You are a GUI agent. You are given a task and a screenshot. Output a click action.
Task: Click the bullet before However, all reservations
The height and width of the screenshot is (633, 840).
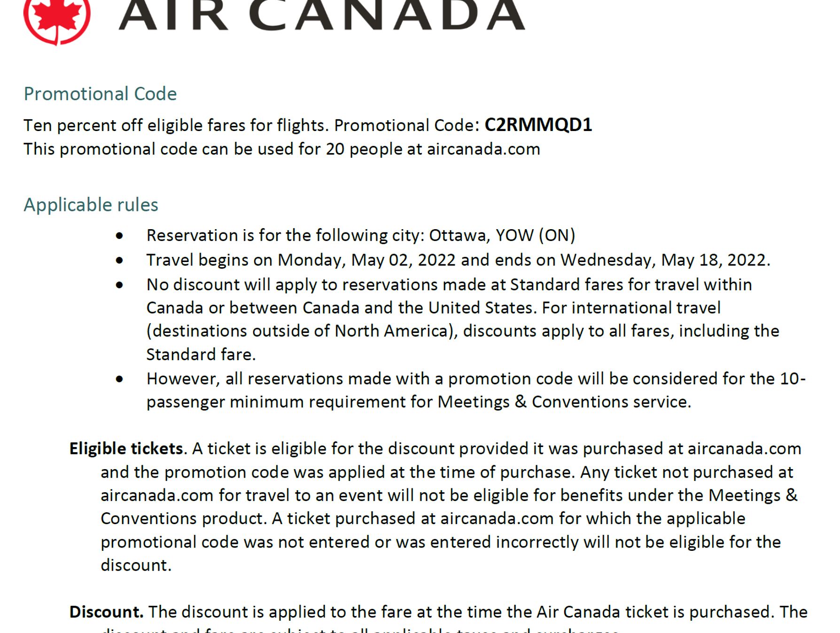120,379
